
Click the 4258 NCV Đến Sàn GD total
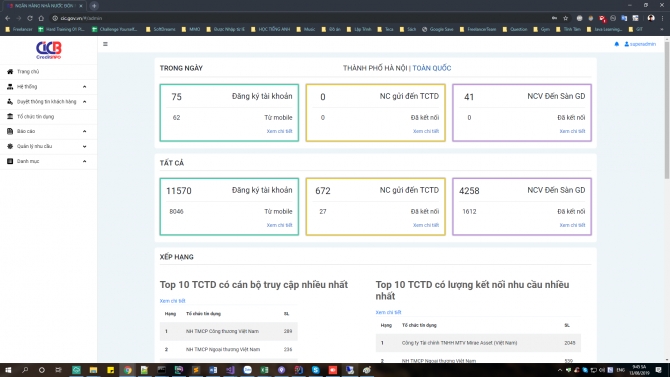coord(469,191)
